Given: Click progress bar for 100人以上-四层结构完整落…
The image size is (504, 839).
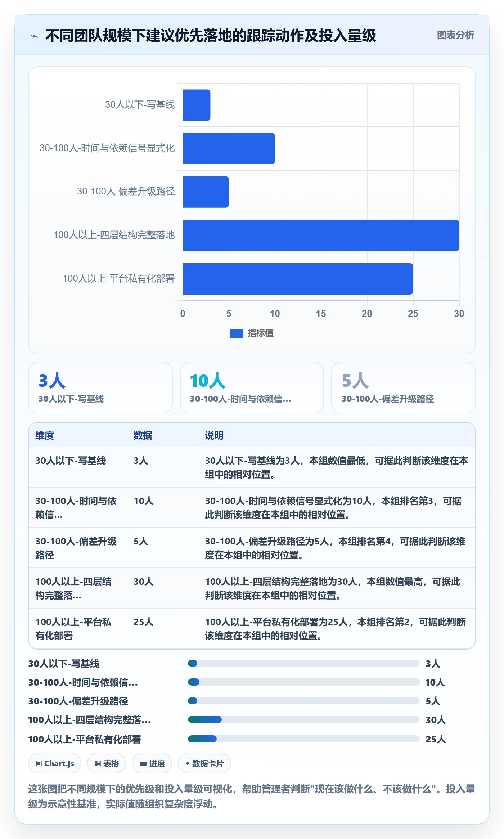Looking at the screenshot, I should [303, 719].
